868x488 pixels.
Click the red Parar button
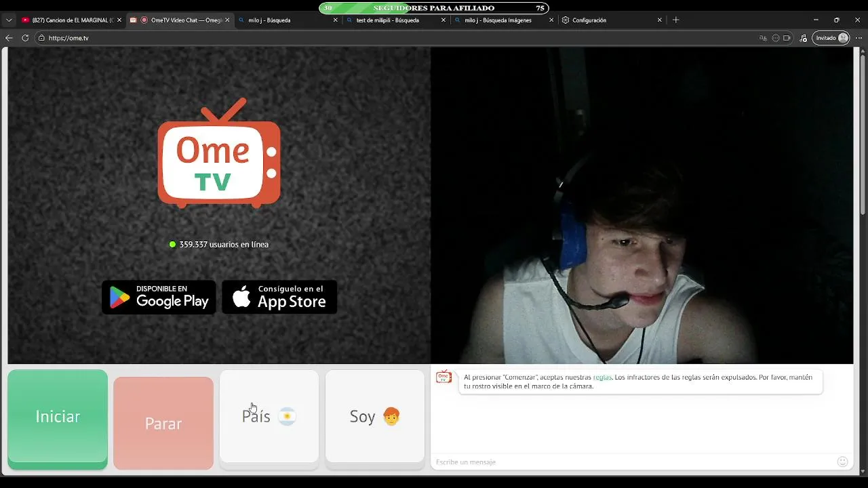pos(163,424)
